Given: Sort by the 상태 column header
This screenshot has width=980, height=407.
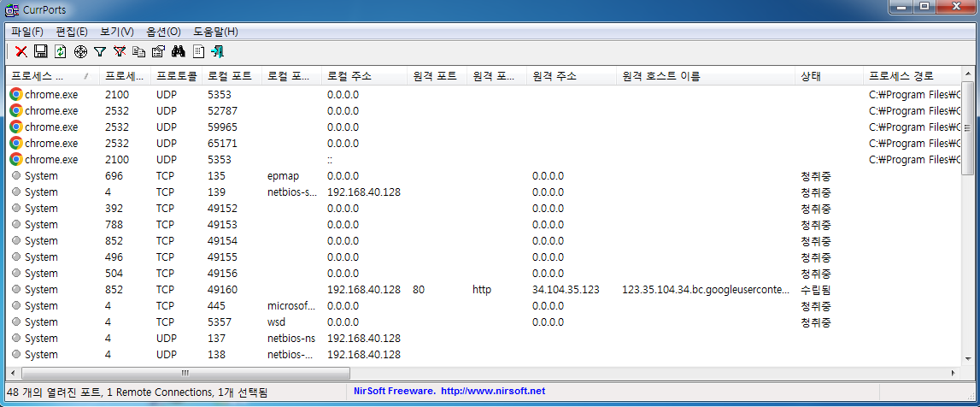Looking at the screenshot, I should (830, 76).
